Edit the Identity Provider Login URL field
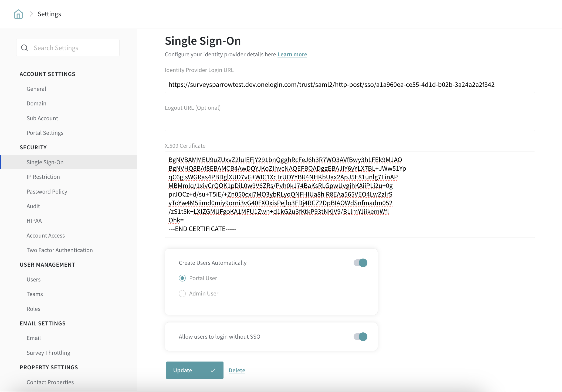This screenshot has height=392, width=562. [x=350, y=85]
